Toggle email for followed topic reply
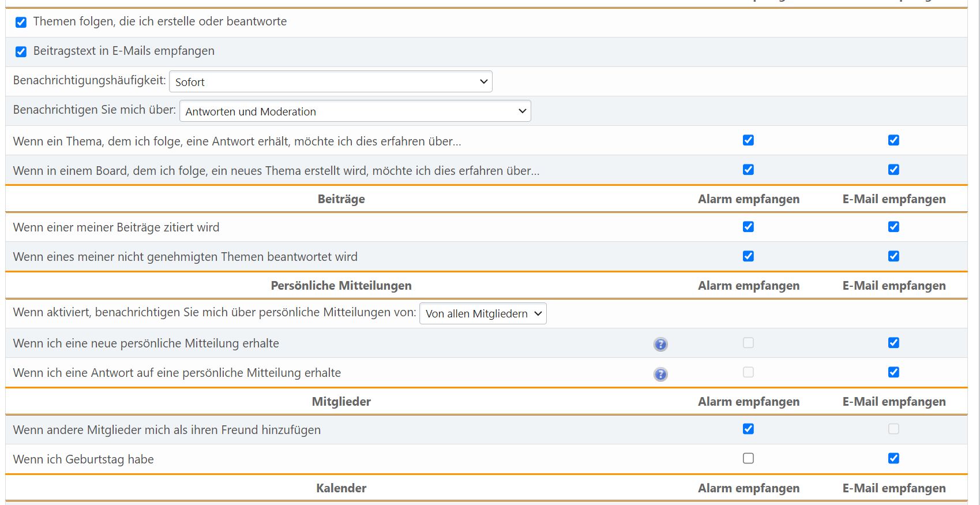Screen dimensions: 980x505 click(x=893, y=140)
